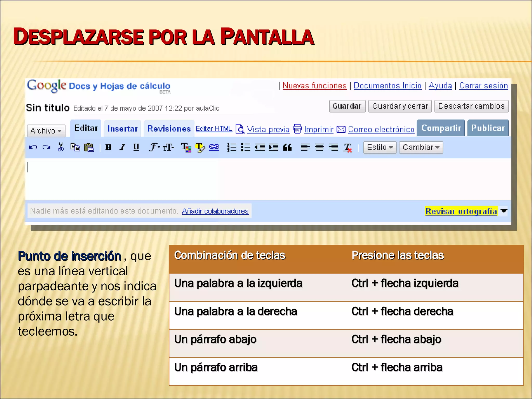
Task: Open the Cambiar dropdown
Action: 421,148
